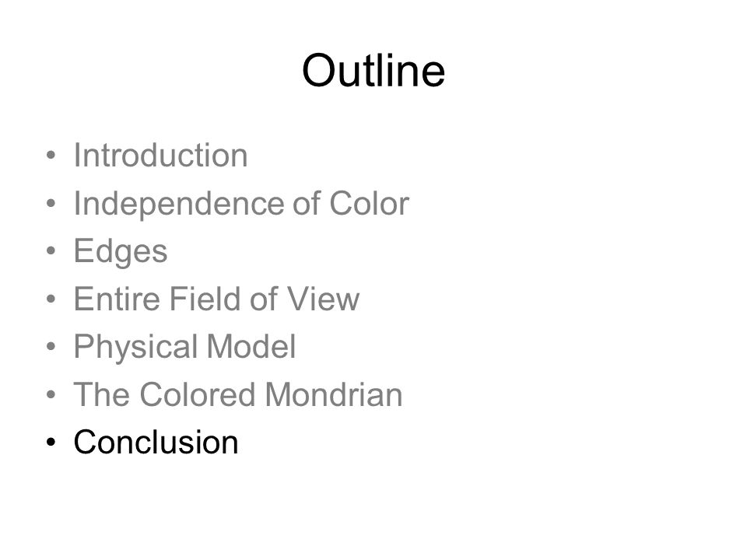Viewport: 747px width, 560px height.
Task: Click the bullet dot beside Introduction
Action: (x=51, y=156)
